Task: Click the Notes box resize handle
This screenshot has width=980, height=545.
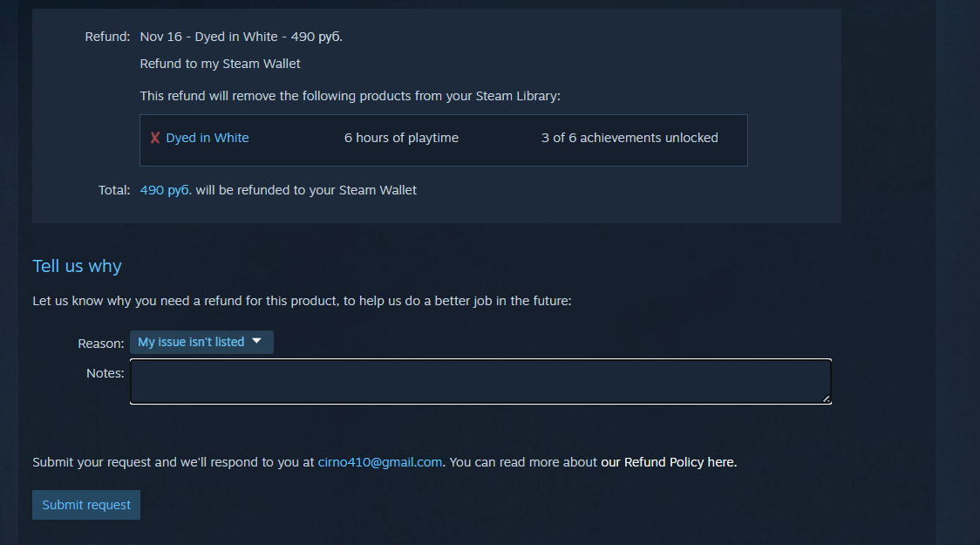Action: (827, 399)
